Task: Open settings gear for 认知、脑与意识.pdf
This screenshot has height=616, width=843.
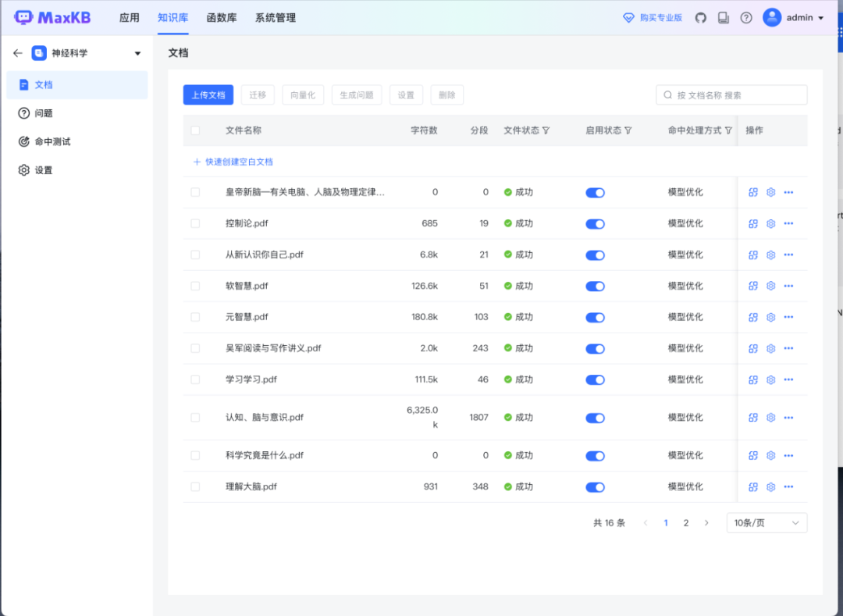Action: tap(771, 418)
